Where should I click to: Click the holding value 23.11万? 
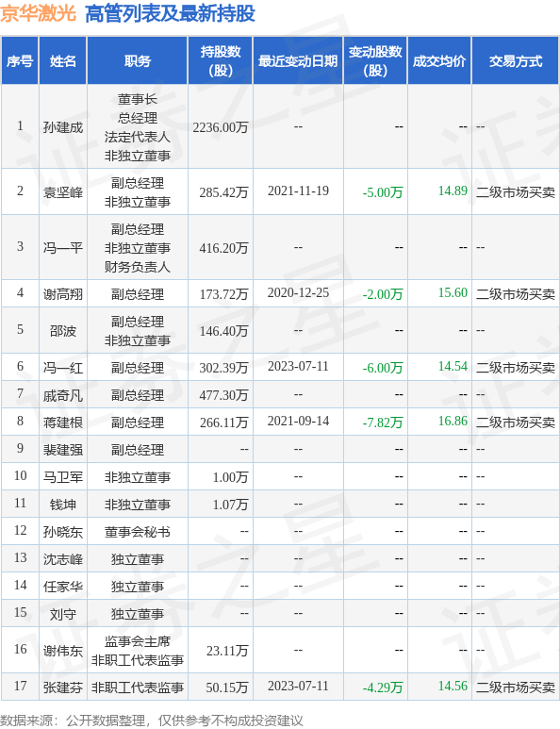tap(227, 651)
